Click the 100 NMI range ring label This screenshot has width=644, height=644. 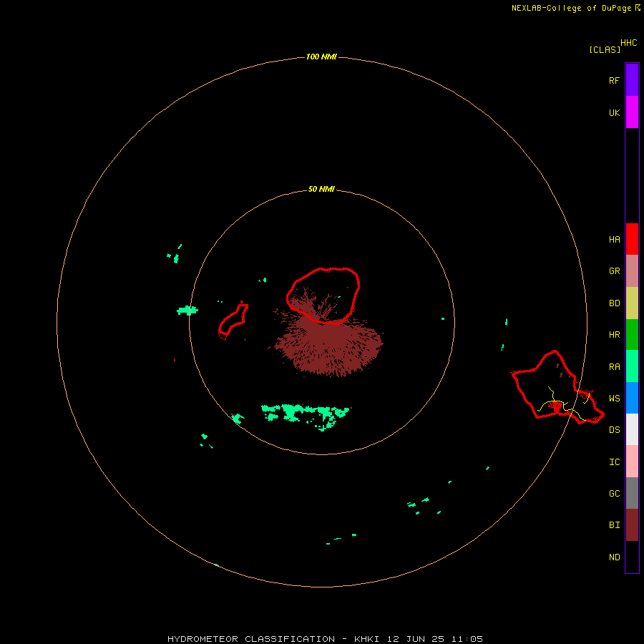(321, 57)
